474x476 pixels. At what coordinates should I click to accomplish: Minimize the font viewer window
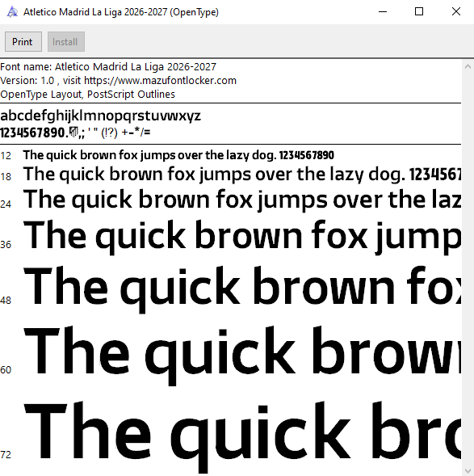click(x=383, y=12)
